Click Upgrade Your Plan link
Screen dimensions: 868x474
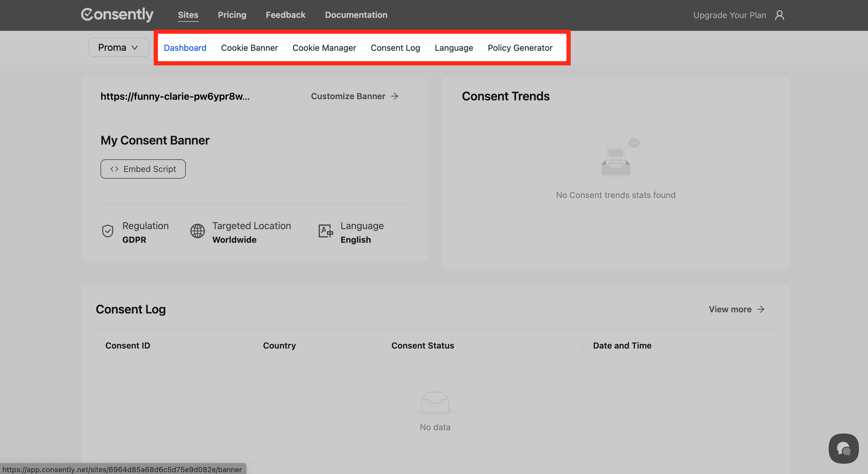729,15
